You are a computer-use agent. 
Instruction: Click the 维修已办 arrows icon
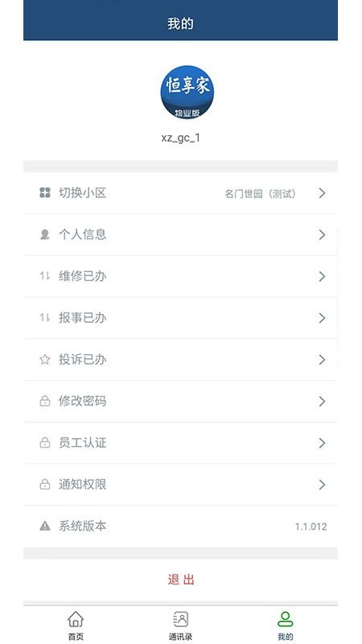(x=45, y=276)
